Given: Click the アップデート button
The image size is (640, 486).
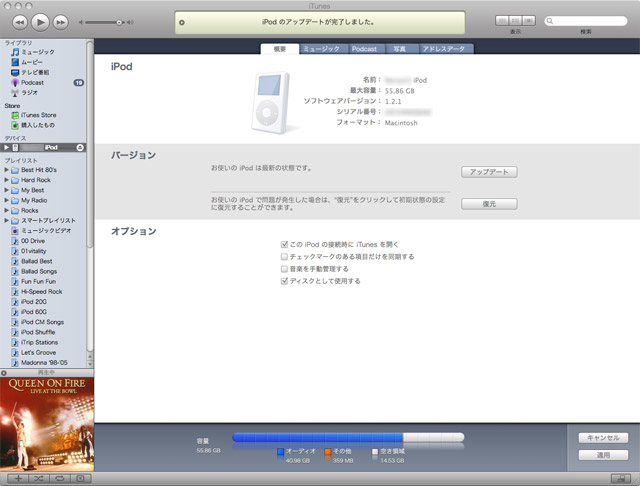Looking at the screenshot, I should tap(489, 172).
